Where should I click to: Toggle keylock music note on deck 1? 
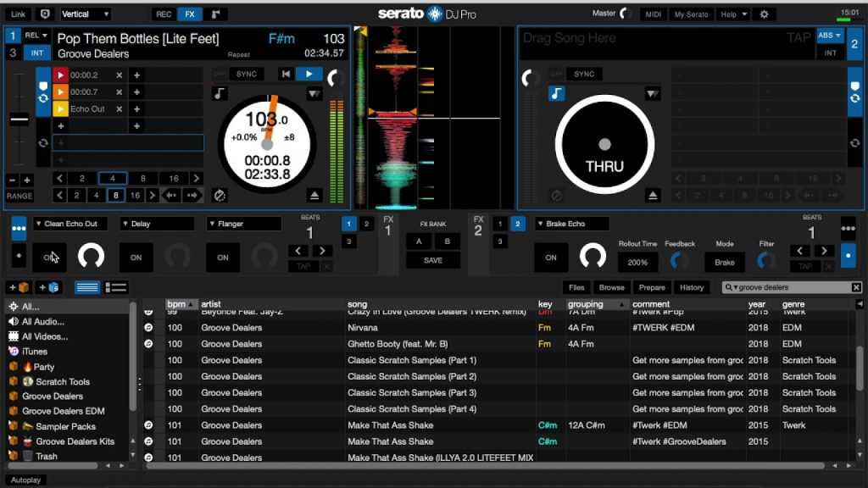[220, 93]
